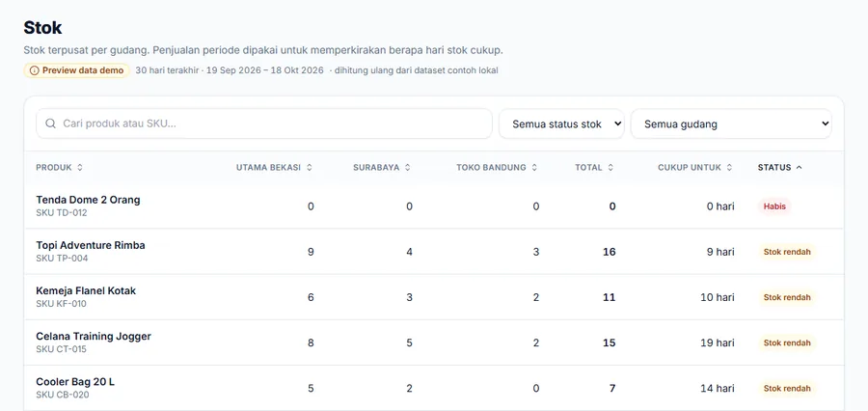Click SKU CT-015 text
This screenshot has height=411, width=868.
coord(62,349)
